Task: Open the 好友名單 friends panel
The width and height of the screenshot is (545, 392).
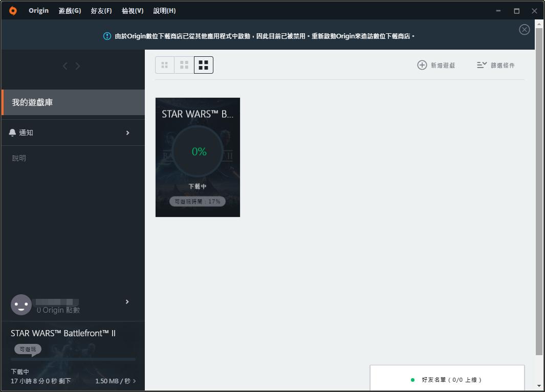Action: click(447, 380)
